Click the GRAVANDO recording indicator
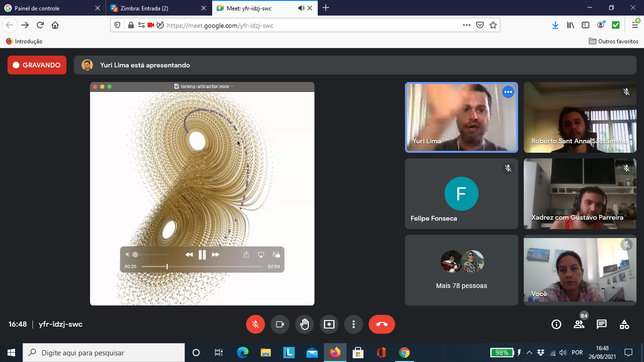The width and height of the screenshot is (644, 362). [x=37, y=65]
